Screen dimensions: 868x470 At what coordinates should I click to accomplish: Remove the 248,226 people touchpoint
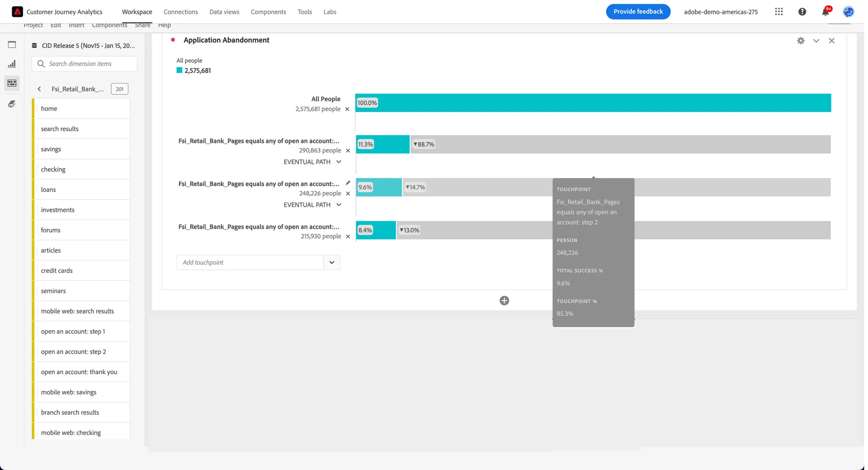click(348, 194)
